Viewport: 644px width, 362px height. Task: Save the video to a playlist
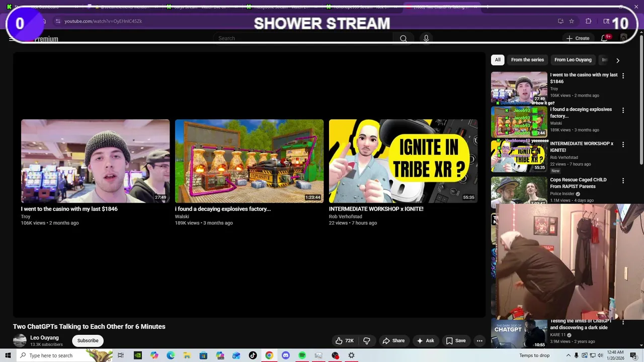coord(455,340)
